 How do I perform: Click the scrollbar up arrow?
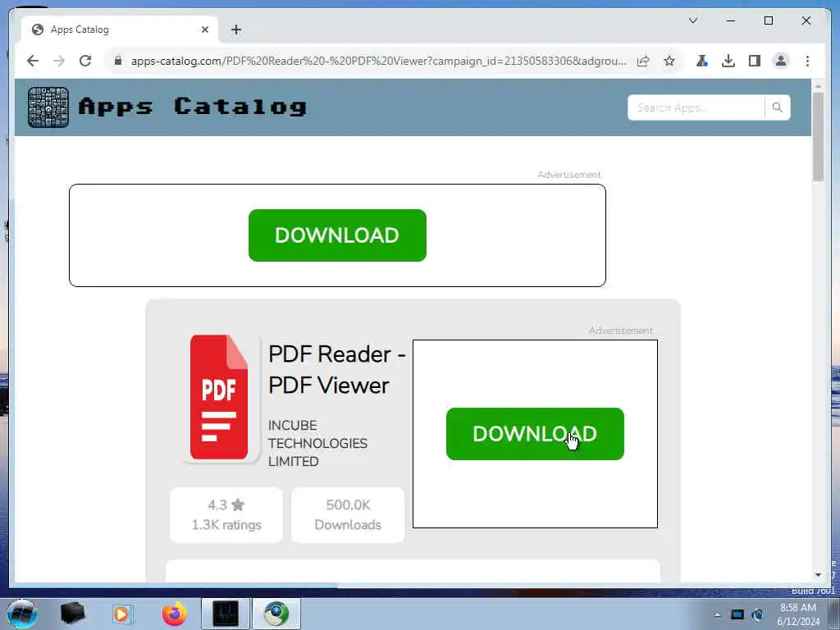coord(818,85)
